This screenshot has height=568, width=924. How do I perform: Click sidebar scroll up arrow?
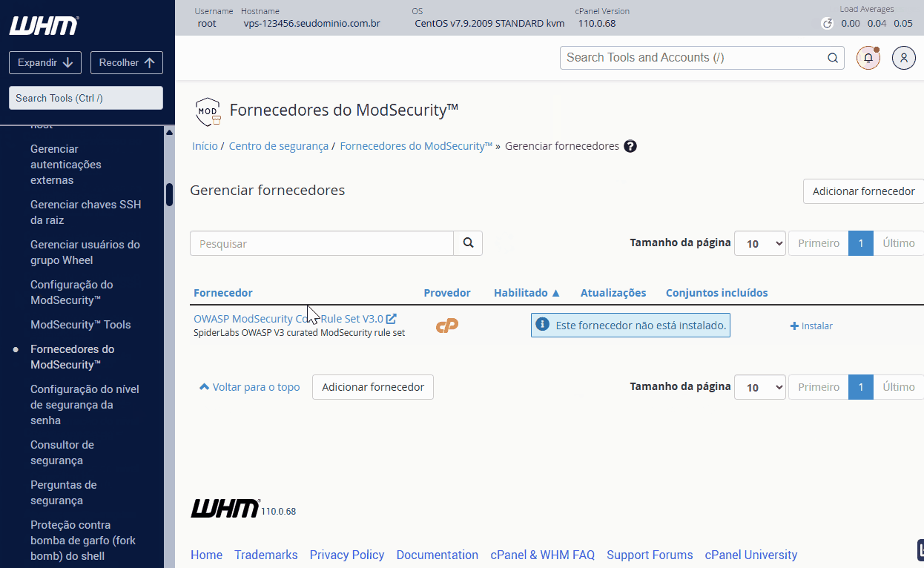coord(169,133)
